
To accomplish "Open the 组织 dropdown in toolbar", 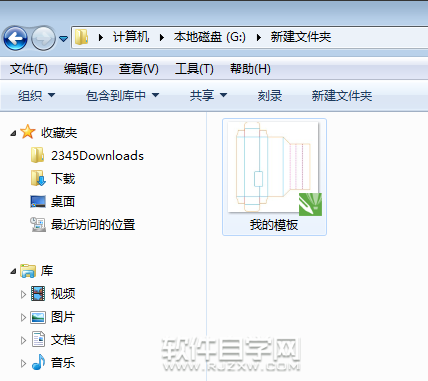I will (36, 96).
